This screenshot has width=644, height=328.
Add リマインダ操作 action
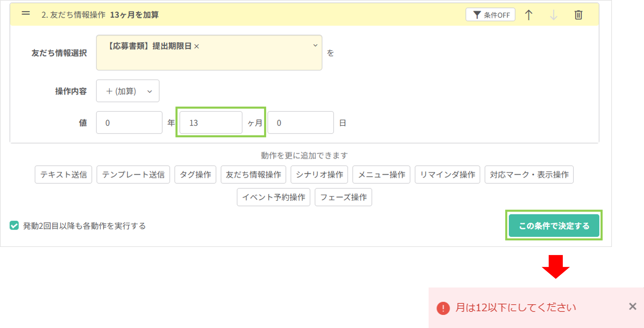[x=447, y=174]
